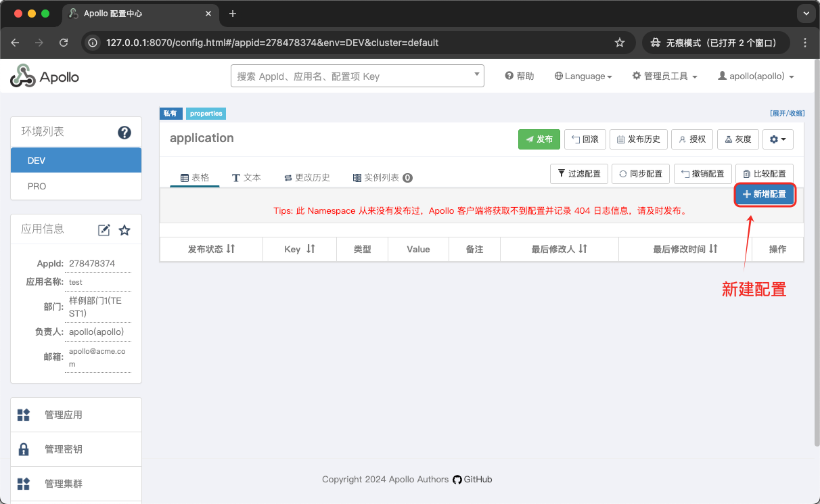
Task: Click the AppId search input field
Action: pyautogui.click(x=352, y=76)
